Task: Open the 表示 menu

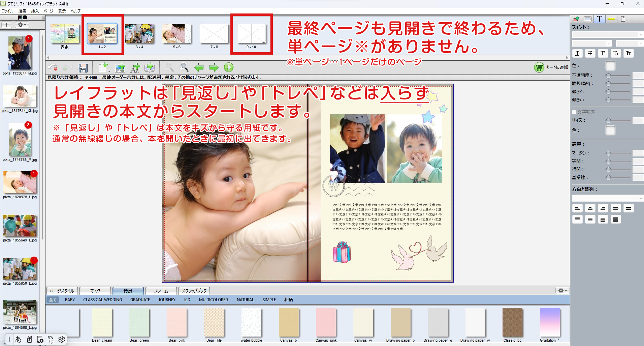Action: (62, 11)
